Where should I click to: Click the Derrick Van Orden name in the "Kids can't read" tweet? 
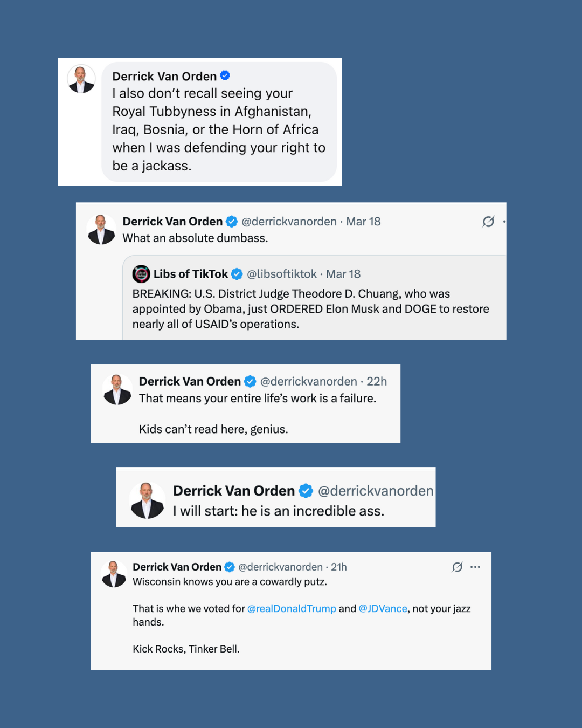(190, 381)
